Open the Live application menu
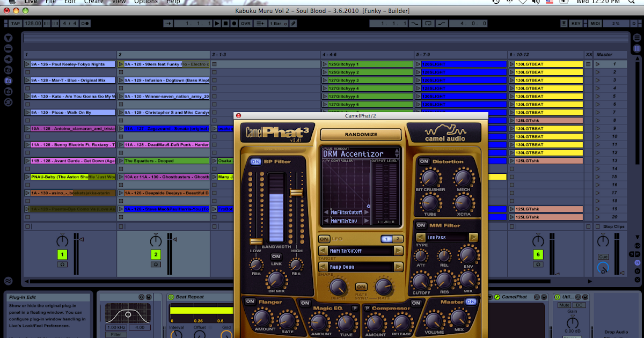This screenshot has width=644, height=338. click(x=31, y=2)
